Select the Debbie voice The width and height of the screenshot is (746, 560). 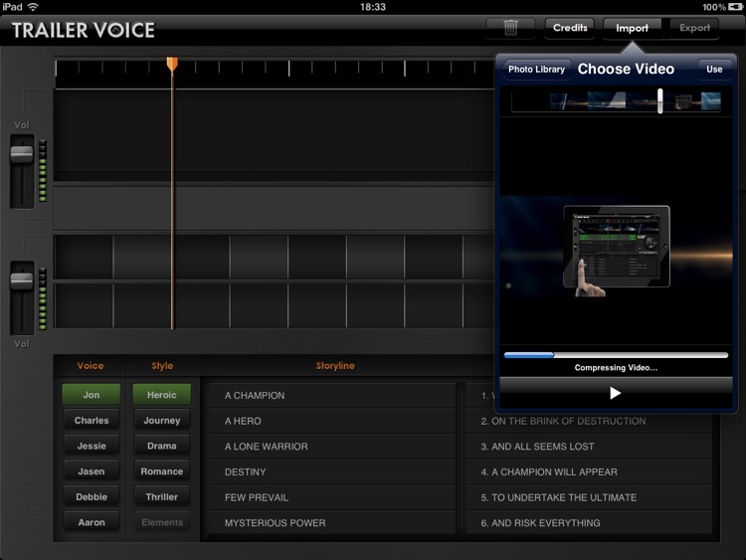tap(91, 496)
